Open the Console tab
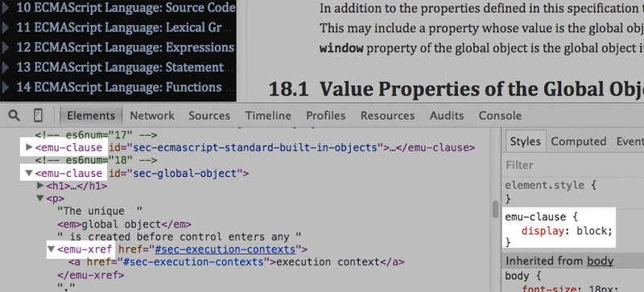 click(x=500, y=116)
